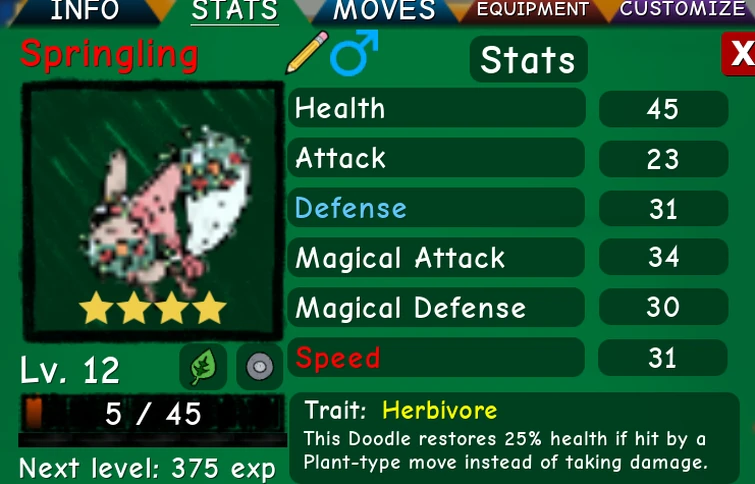
Task: Open the CUSTOMIZE tab
Action: coord(683,10)
